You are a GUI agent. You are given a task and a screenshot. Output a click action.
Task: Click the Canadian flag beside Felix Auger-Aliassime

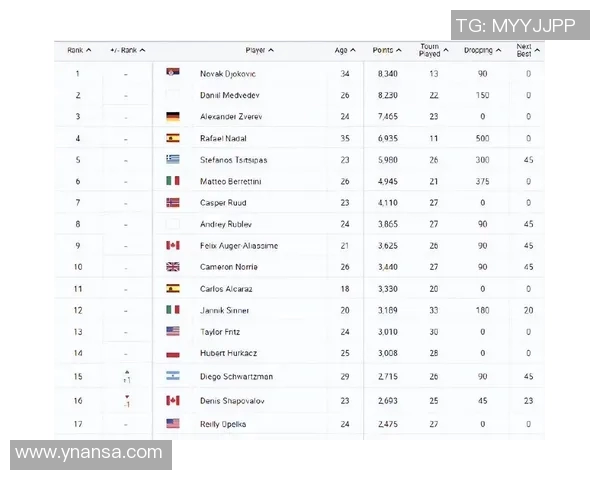pos(172,245)
